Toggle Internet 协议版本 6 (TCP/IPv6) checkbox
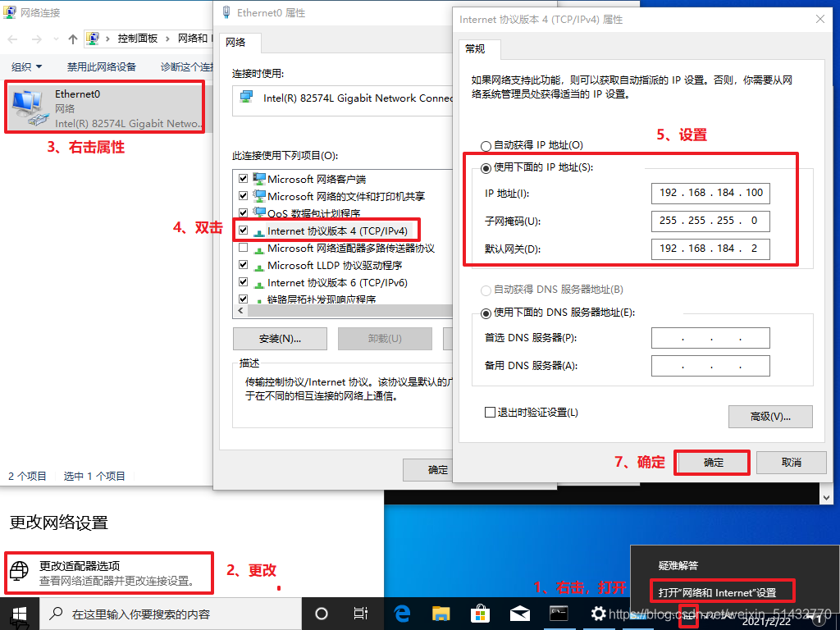840x630 pixels. [243, 282]
